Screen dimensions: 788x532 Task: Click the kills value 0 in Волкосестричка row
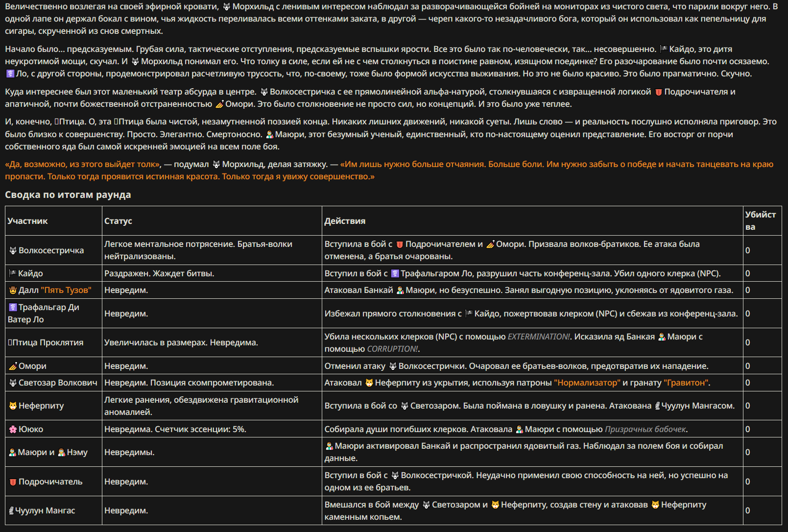(747, 250)
